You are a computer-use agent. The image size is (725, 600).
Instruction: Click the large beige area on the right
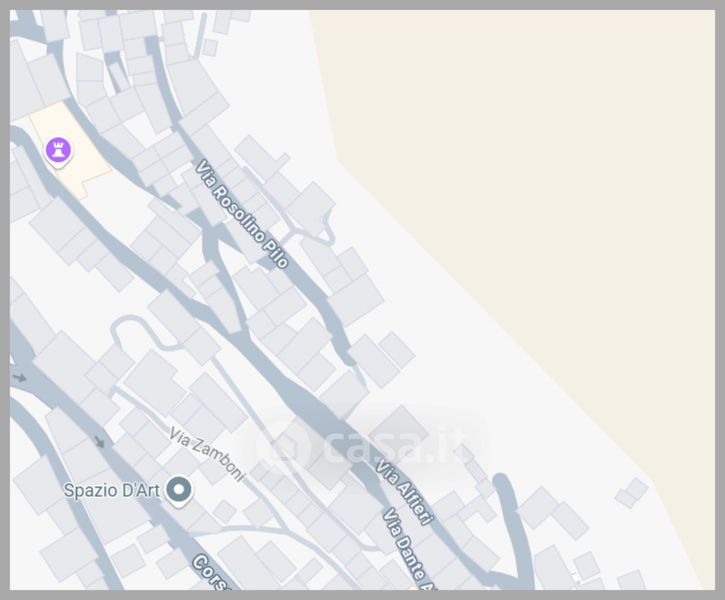(536, 185)
